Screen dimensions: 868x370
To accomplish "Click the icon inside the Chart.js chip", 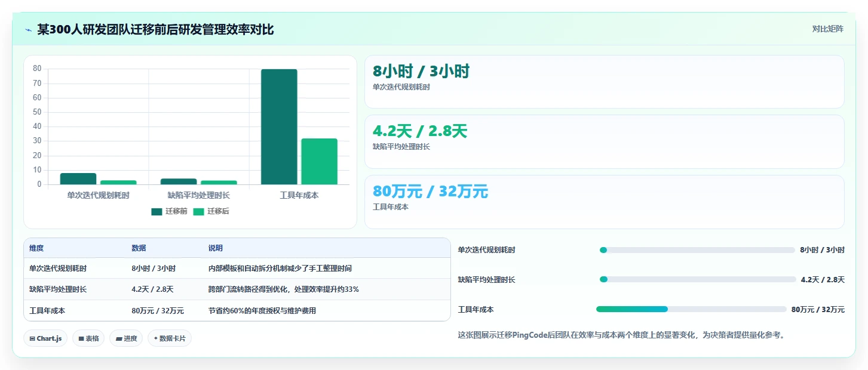I will pos(32,338).
